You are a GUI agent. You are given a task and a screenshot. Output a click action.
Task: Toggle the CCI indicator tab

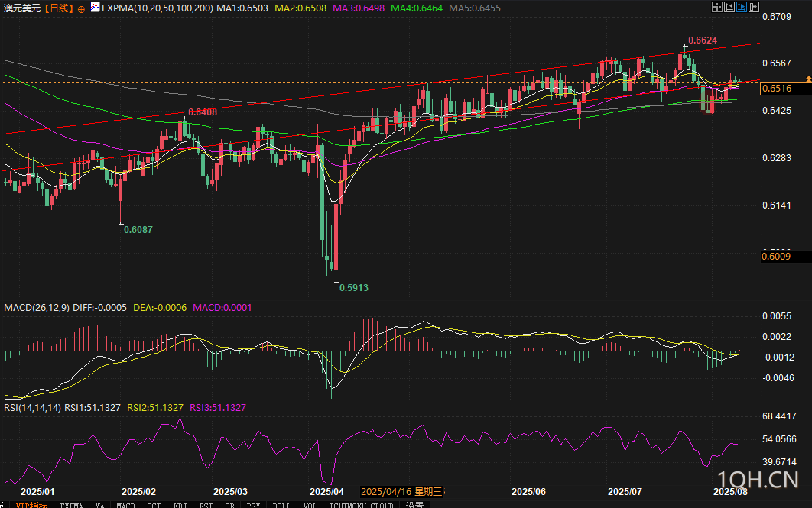(x=154, y=505)
